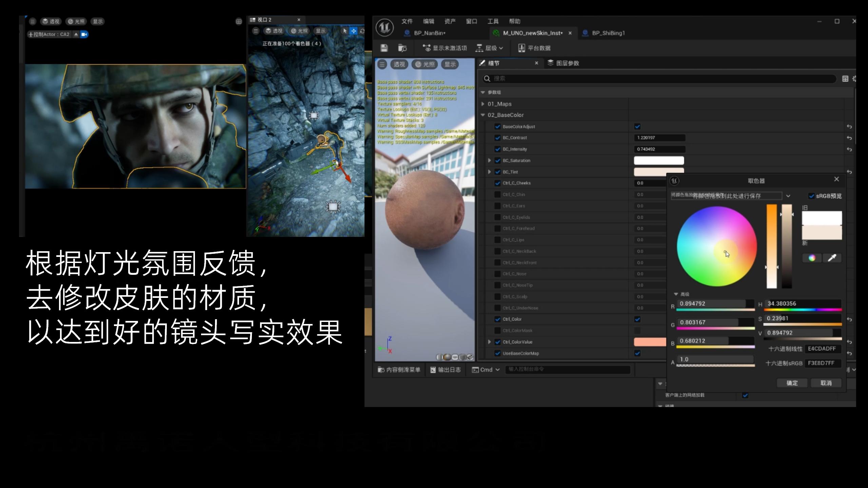Expand the 01_Maps parameter group
Image resolution: width=868 pixels, height=488 pixels.
(x=483, y=104)
